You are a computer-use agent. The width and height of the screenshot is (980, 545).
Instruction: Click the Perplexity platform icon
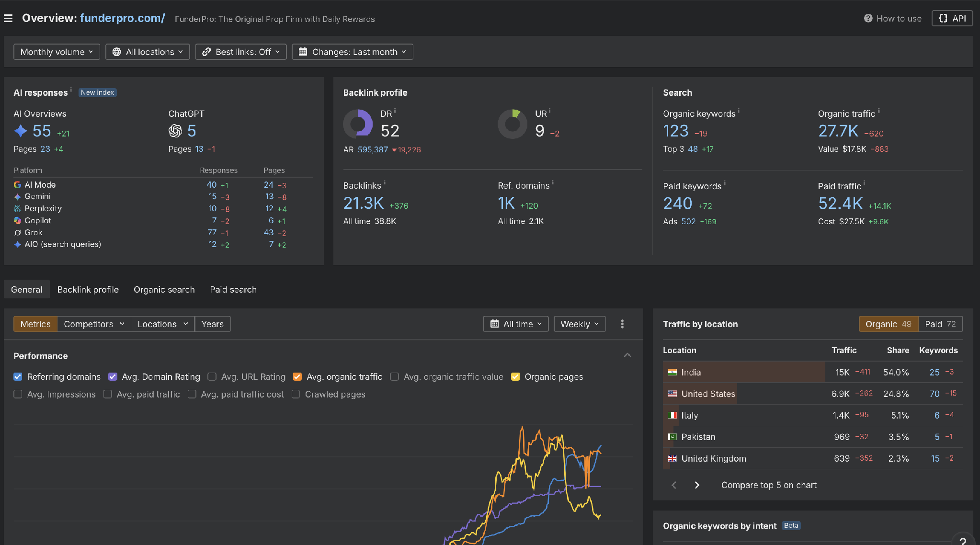tap(18, 209)
